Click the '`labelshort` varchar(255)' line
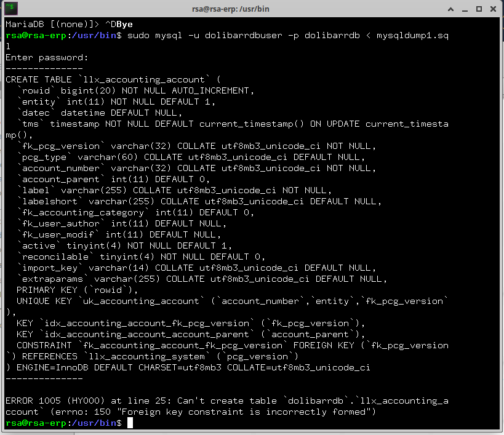 [199, 202]
